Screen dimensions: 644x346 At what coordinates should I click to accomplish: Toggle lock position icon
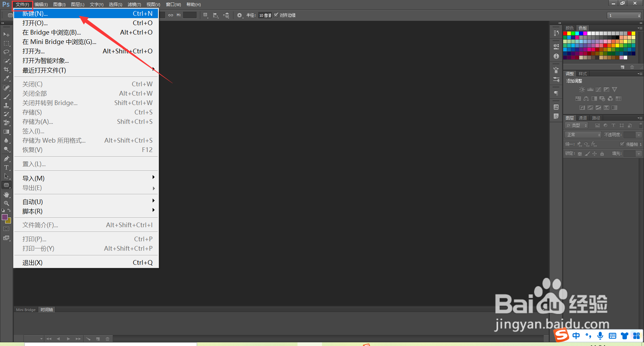pyautogui.click(x=594, y=154)
